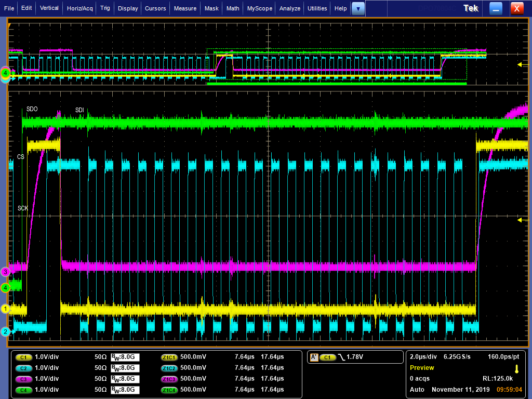Click the C1 bandwidth 8.0G field

[125, 357]
